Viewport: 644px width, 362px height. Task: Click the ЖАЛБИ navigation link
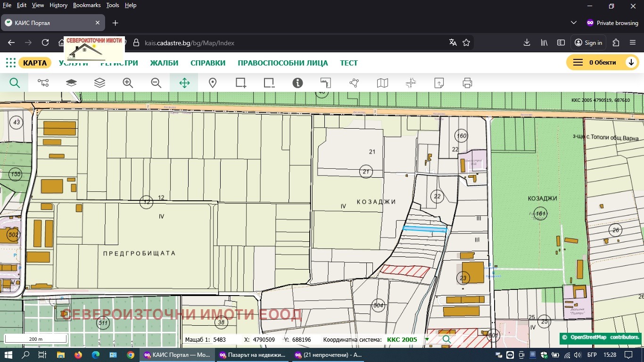click(x=164, y=63)
